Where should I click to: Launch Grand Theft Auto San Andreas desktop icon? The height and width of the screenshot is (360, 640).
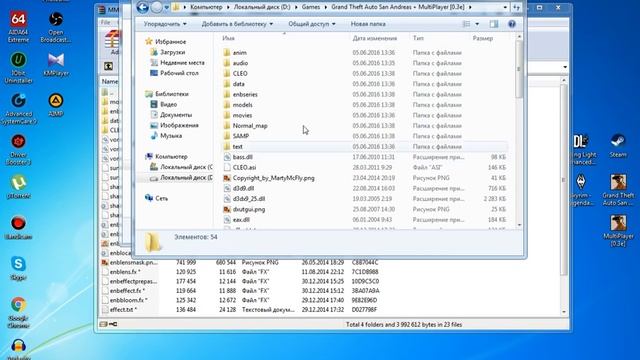618,190
